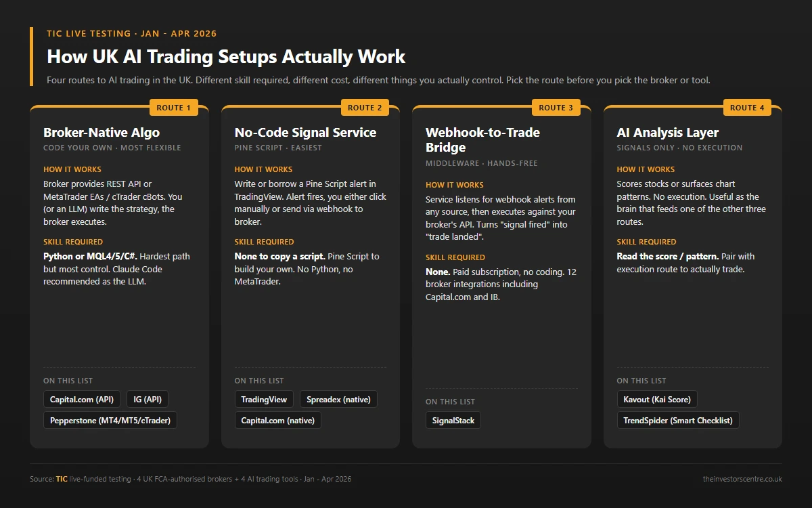Select the TradingView chip
This screenshot has height=508, width=812.
point(264,400)
